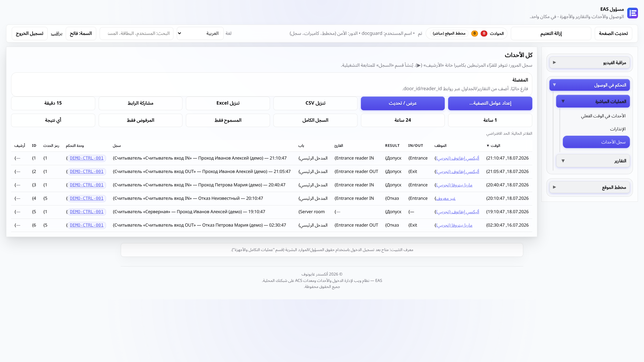Viewport: 644px width, 362px height.
Task: Click عرض / تحديث button
Action: point(402,103)
